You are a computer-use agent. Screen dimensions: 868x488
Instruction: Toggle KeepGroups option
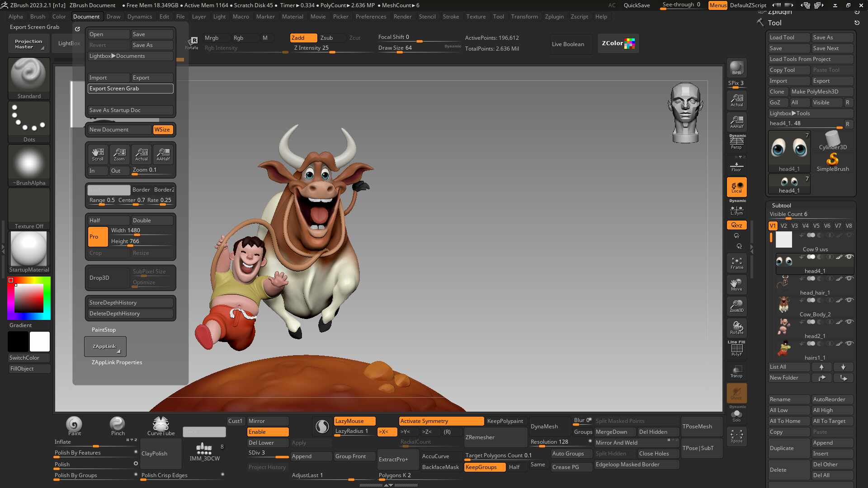click(484, 467)
